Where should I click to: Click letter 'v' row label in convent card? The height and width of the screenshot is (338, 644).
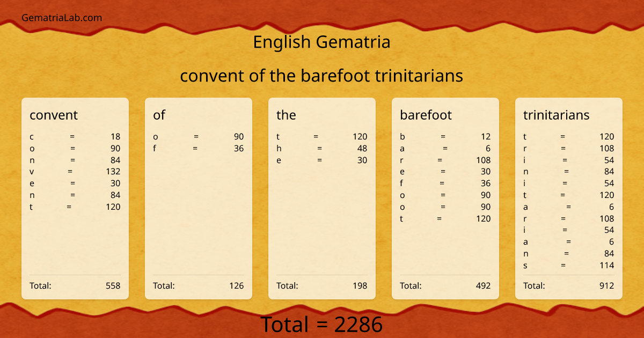click(32, 172)
